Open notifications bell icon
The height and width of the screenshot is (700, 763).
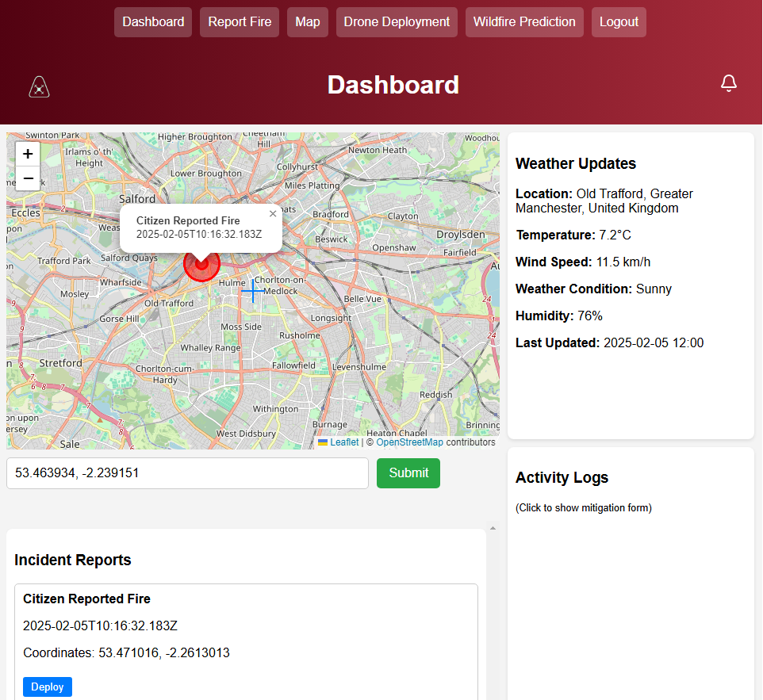pyautogui.click(x=728, y=83)
